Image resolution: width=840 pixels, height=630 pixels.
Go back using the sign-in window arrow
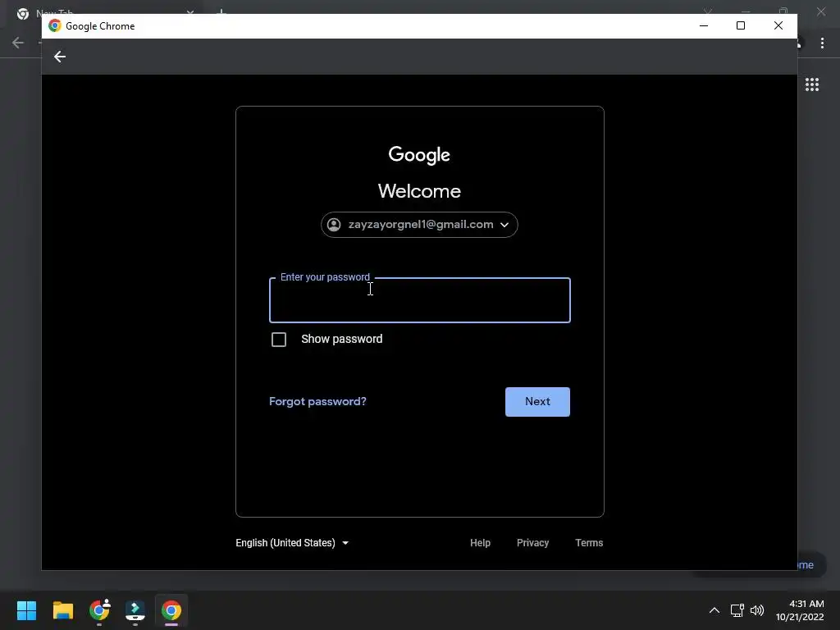(59, 57)
